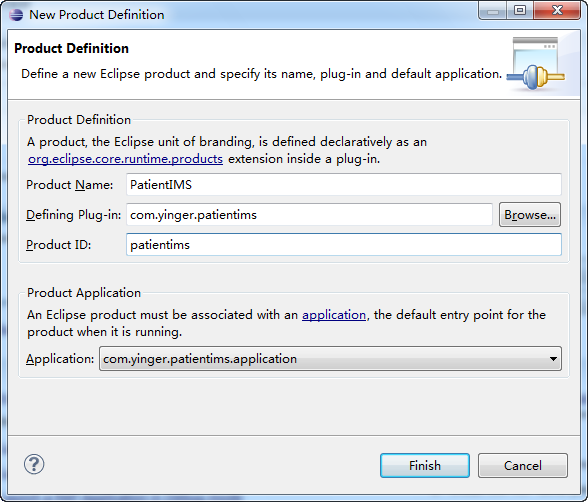Click the Product Definition heading text
This screenshot has height=502, width=588.
point(71,48)
